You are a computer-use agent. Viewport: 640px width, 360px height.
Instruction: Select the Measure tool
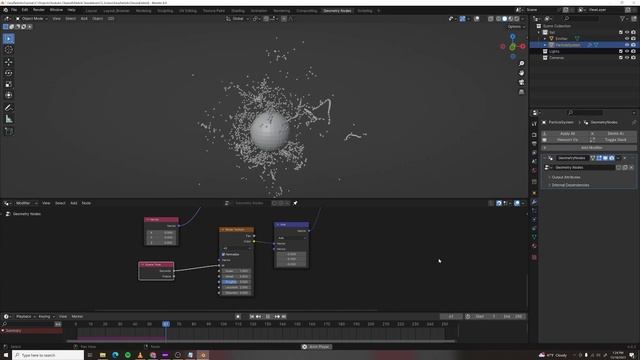click(9, 119)
